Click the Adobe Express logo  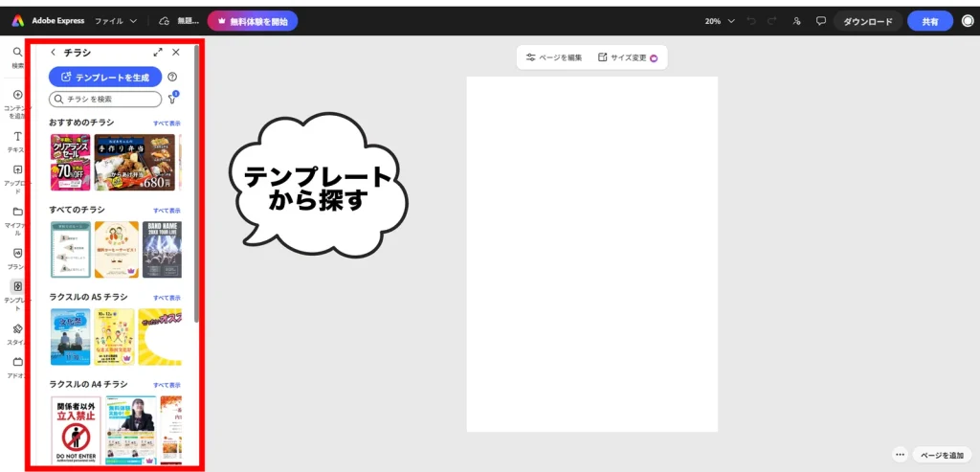pos(18,21)
